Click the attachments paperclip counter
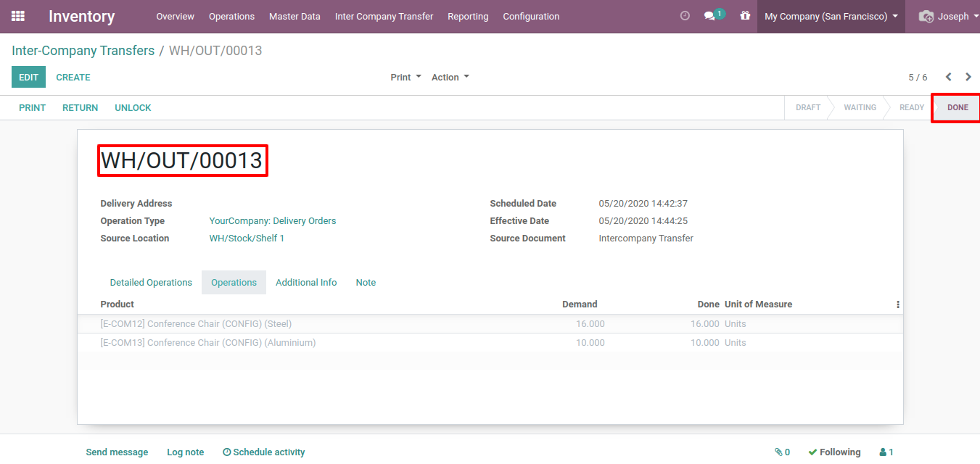 782,452
